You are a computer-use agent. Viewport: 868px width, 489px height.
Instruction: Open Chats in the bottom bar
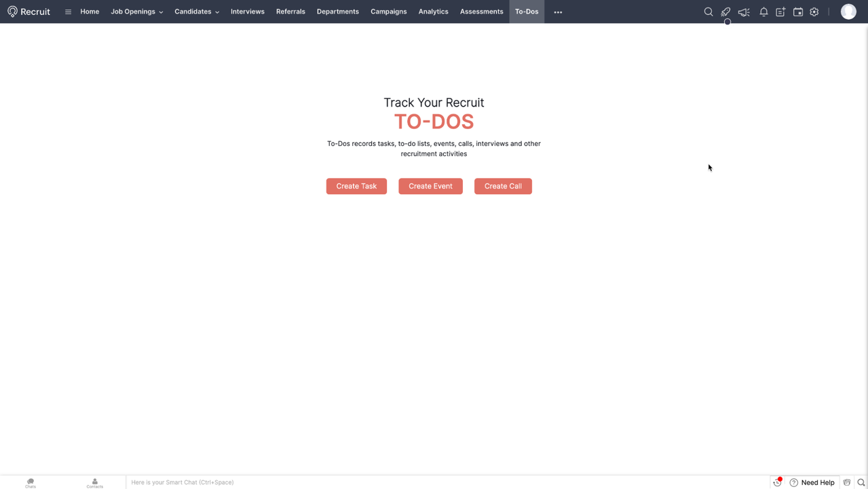pyautogui.click(x=31, y=483)
